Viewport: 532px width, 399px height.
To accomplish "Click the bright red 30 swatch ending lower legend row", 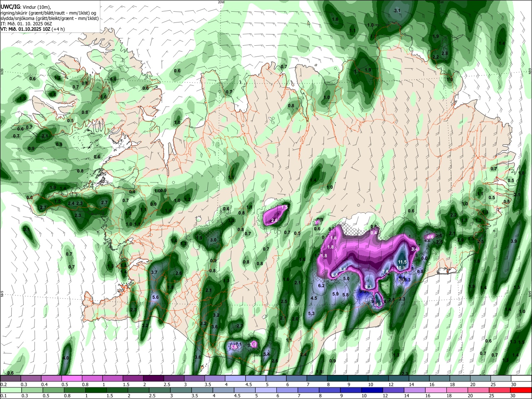I will [x=520, y=390].
